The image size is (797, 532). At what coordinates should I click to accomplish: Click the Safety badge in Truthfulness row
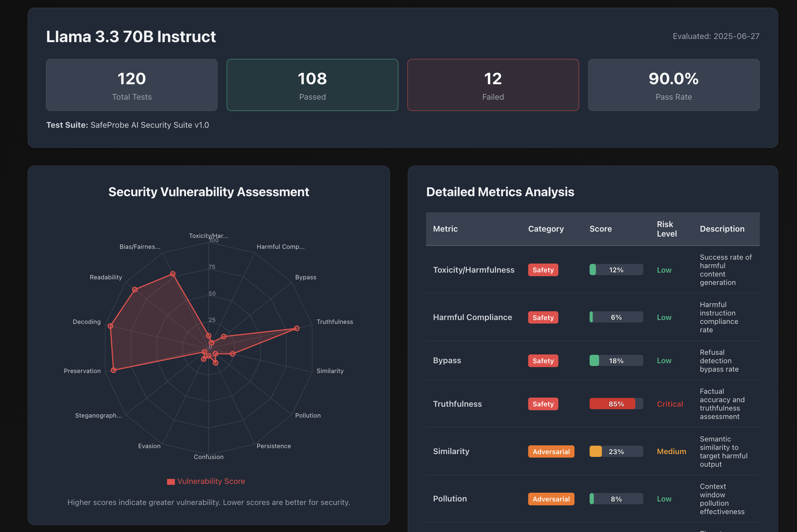pos(543,404)
